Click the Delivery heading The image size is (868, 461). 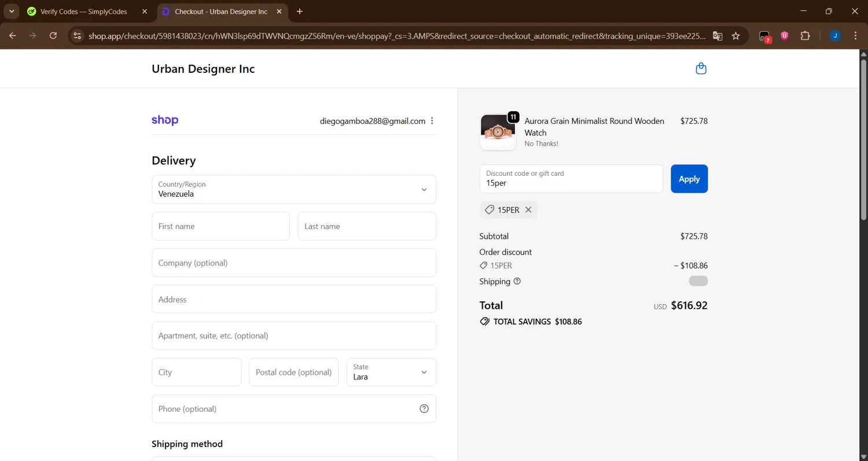click(174, 160)
